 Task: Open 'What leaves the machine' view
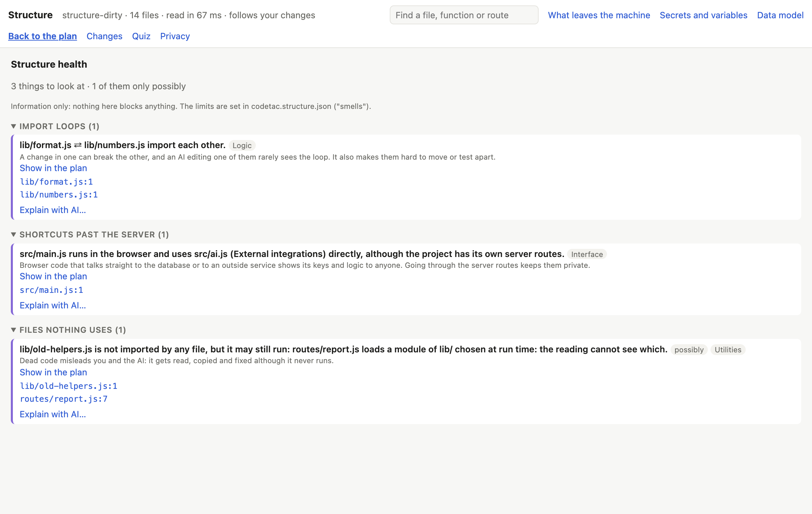(x=599, y=15)
